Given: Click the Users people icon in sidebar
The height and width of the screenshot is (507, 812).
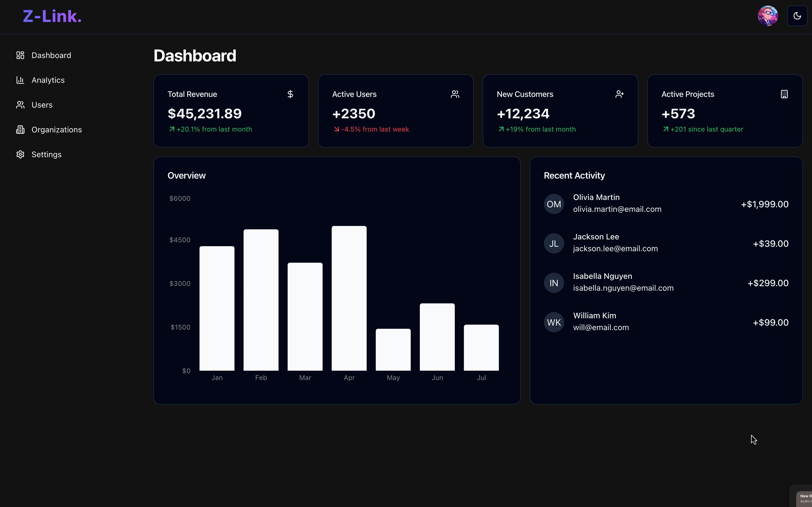Looking at the screenshot, I should tap(20, 105).
